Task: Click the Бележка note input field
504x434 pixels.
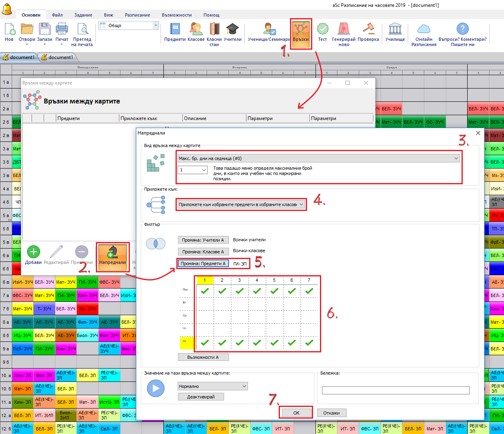Action: coord(395,390)
